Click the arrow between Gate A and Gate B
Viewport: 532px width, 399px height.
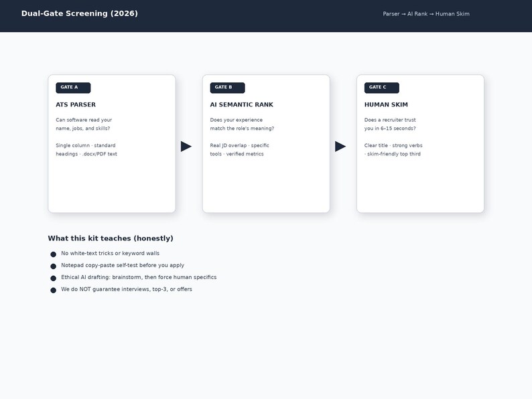pyautogui.click(x=186, y=147)
